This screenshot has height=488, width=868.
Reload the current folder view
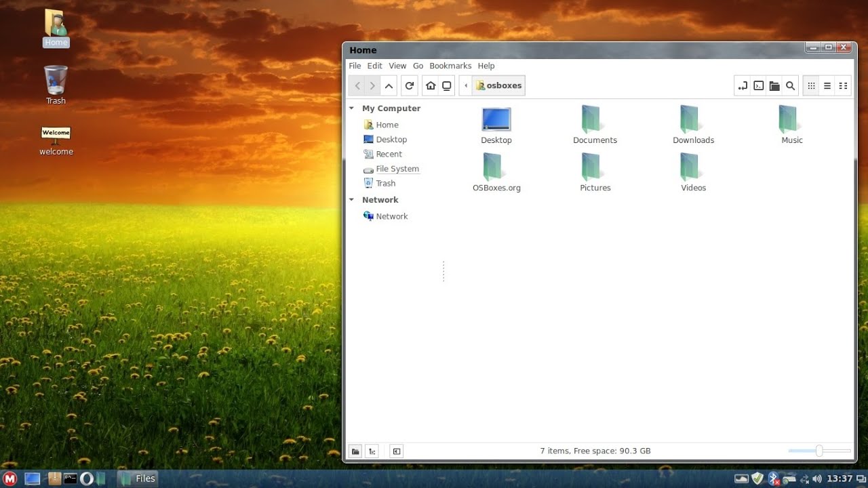pyautogui.click(x=410, y=86)
